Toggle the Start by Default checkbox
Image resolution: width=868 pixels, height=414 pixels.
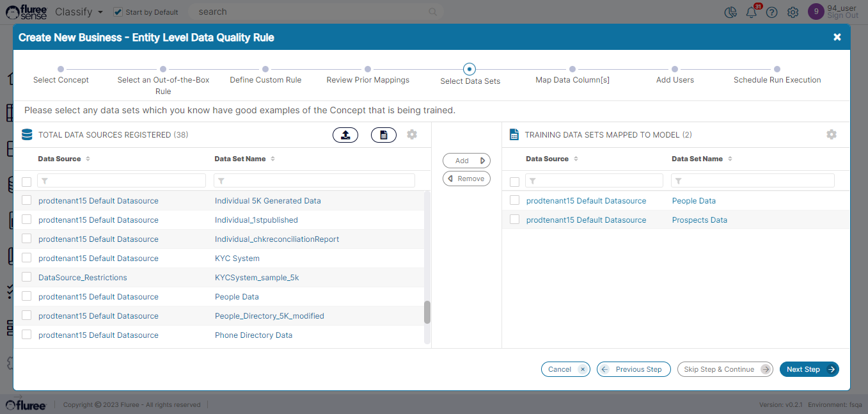[x=118, y=12]
